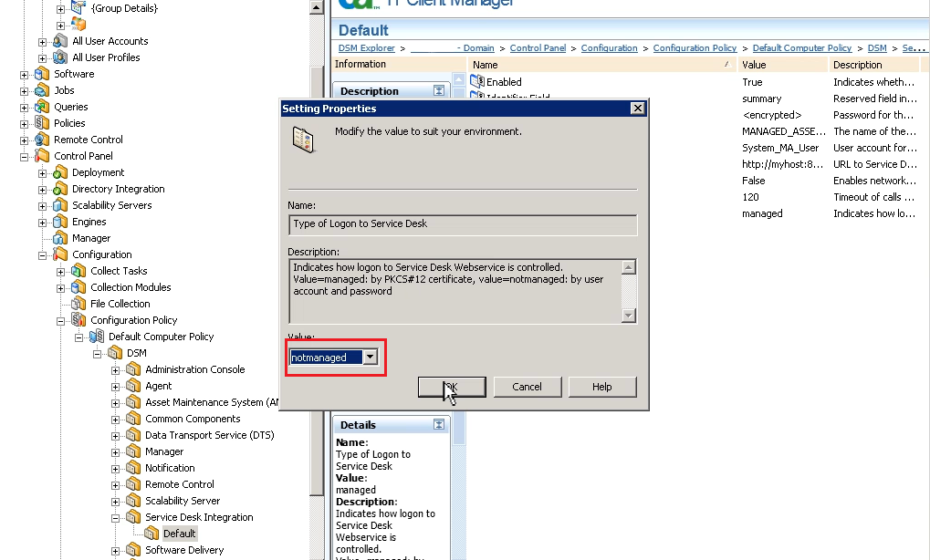The width and height of the screenshot is (930, 560).
Task: Collapse the Description pane with its toggle
Action: coord(439,90)
